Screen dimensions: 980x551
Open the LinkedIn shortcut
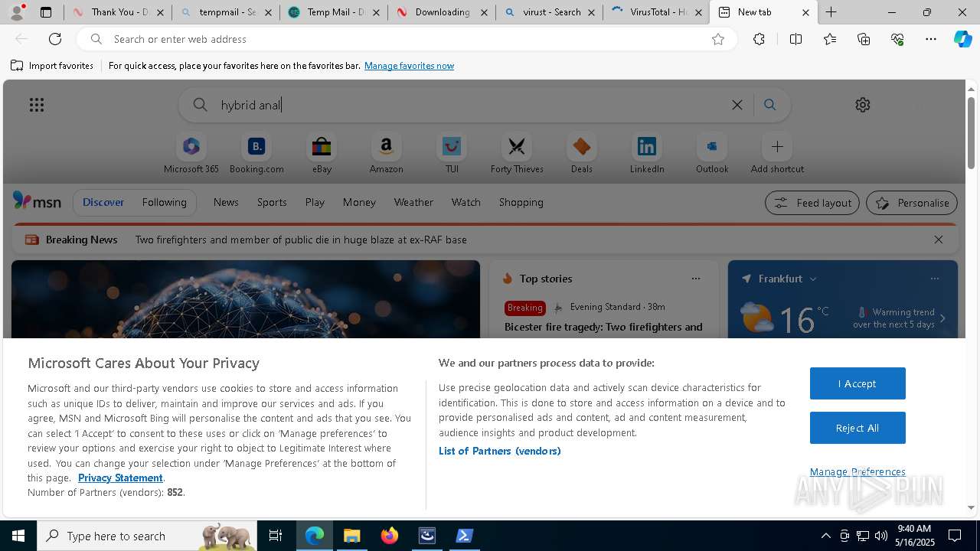(647, 154)
